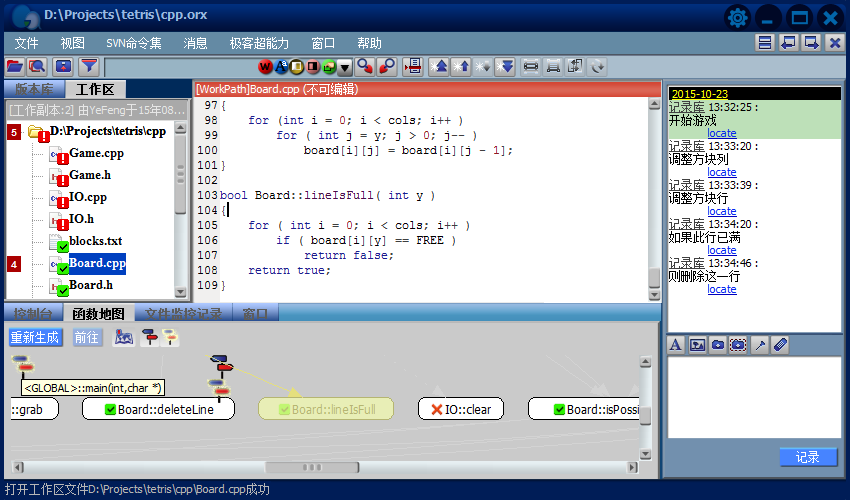
Task: Click the settings gear icon in title bar
Action: [x=738, y=17]
